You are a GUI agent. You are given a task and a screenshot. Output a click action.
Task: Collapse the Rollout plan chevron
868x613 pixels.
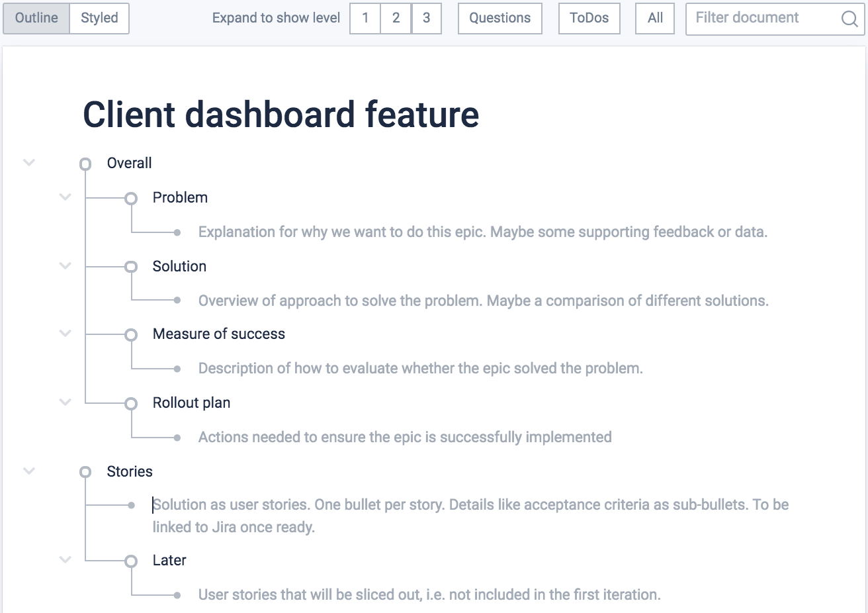click(65, 402)
